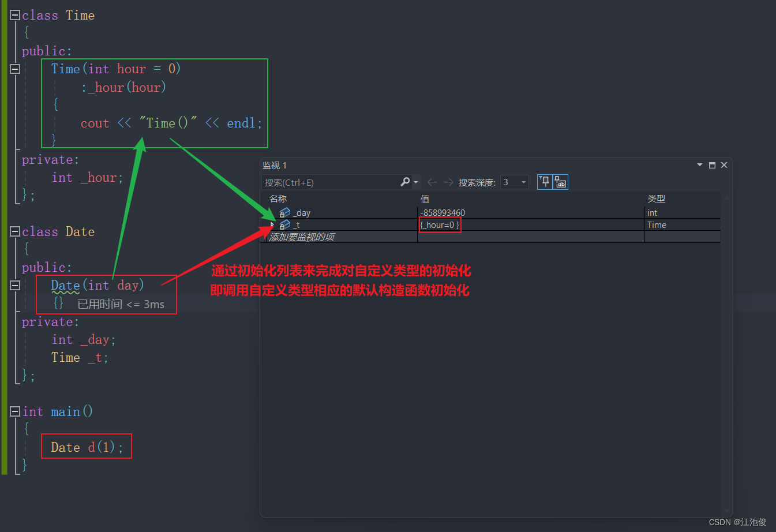
Task: Click the _t field icon
Action: tap(285, 225)
